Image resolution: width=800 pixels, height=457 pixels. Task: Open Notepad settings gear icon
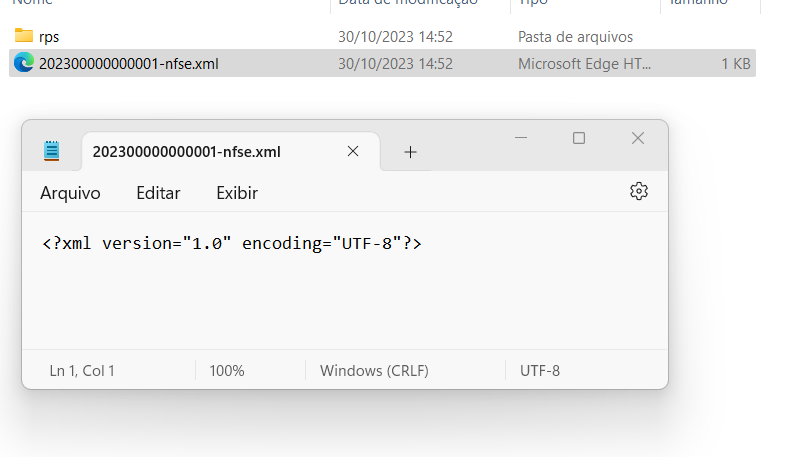tap(638, 192)
